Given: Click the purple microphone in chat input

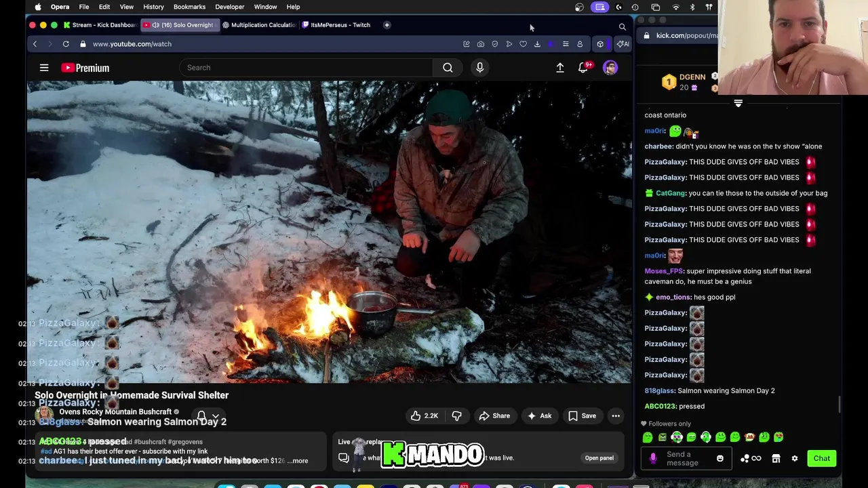Looking at the screenshot, I should (x=653, y=459).
